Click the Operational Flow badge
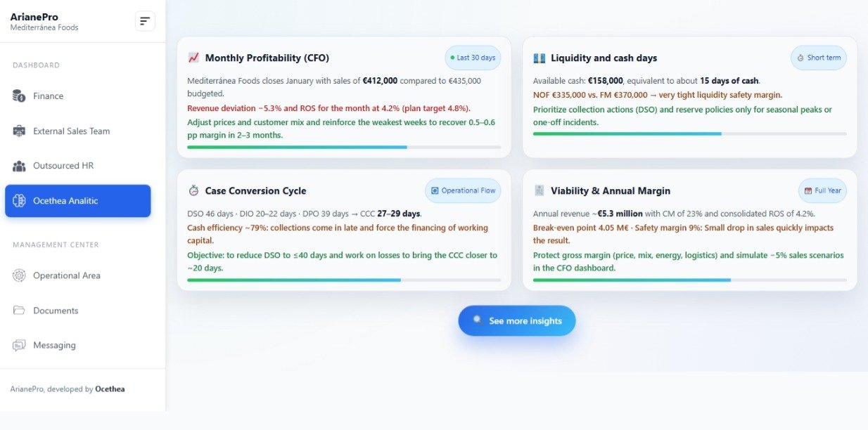This screenshot has width=868, height=430. (463, 190)
